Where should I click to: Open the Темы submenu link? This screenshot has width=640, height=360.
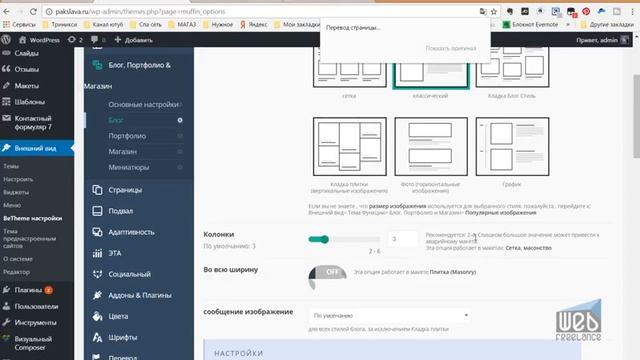click(11, 166)
